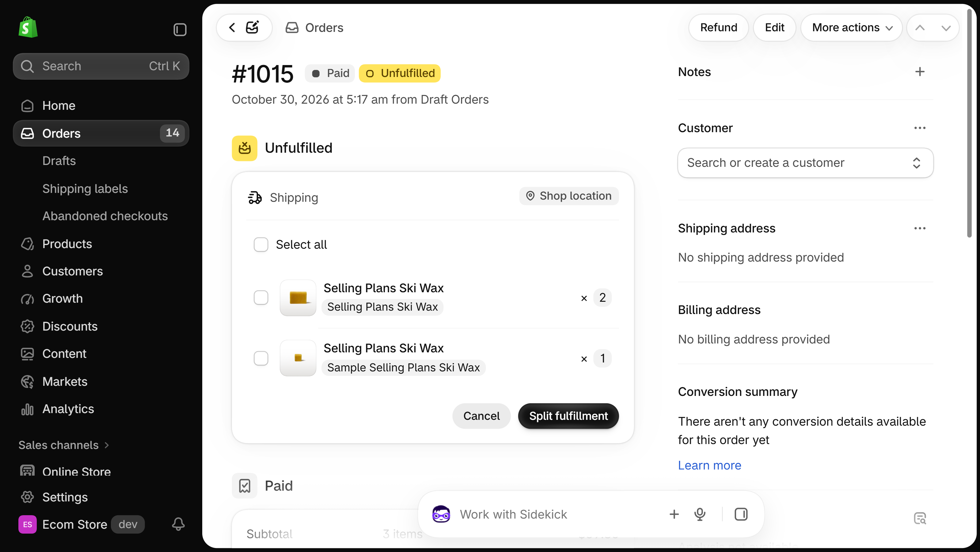
Task: Click the Shopify logo icon
Action: pyautogui.click(x=28, y=27)
